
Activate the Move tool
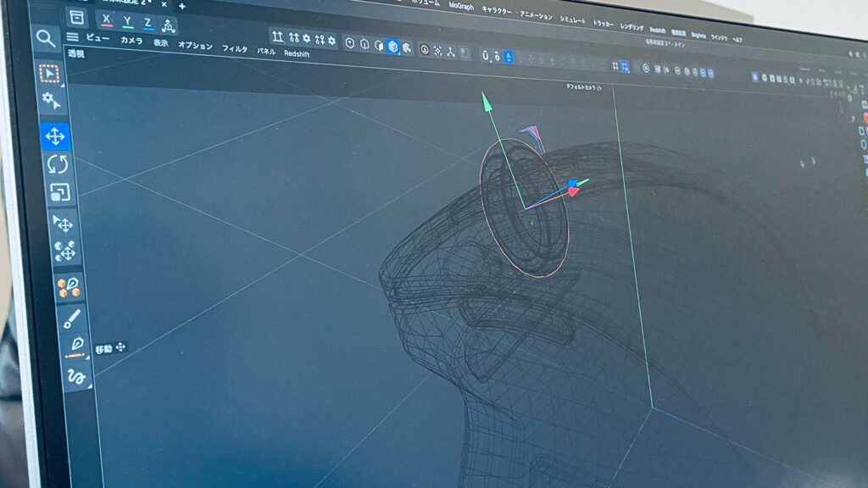[55, 136]
